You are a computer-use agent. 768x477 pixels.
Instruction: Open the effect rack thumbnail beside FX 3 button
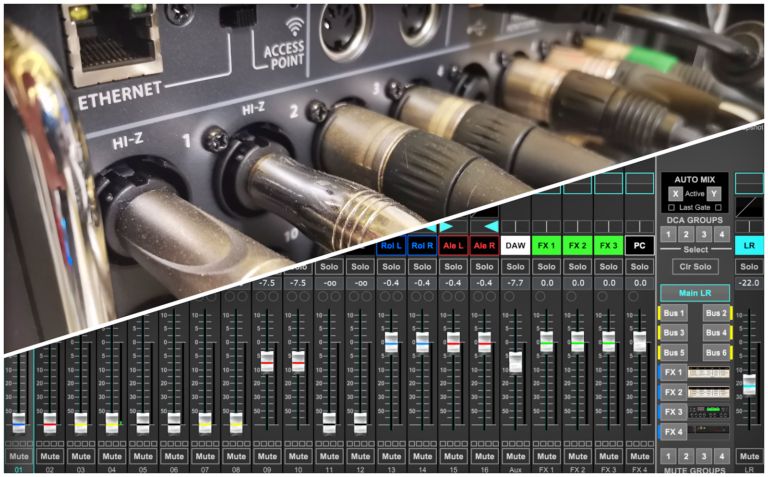706,412
